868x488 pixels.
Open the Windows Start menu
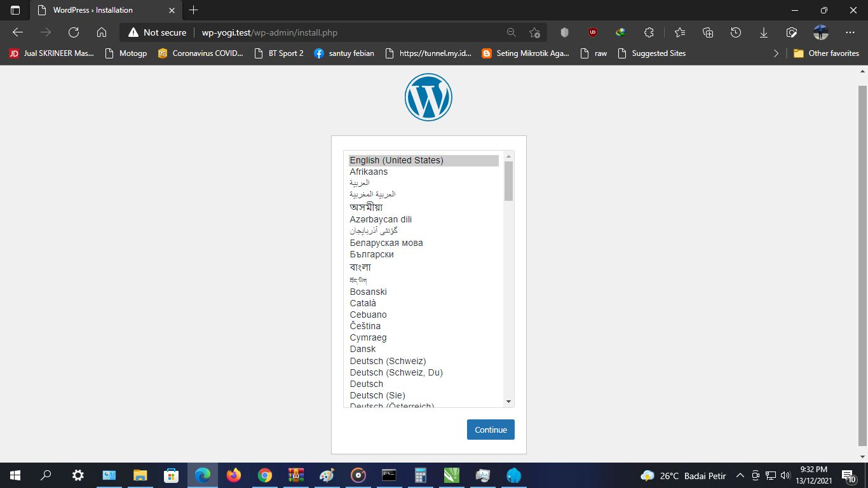click(x=15, y=475)
